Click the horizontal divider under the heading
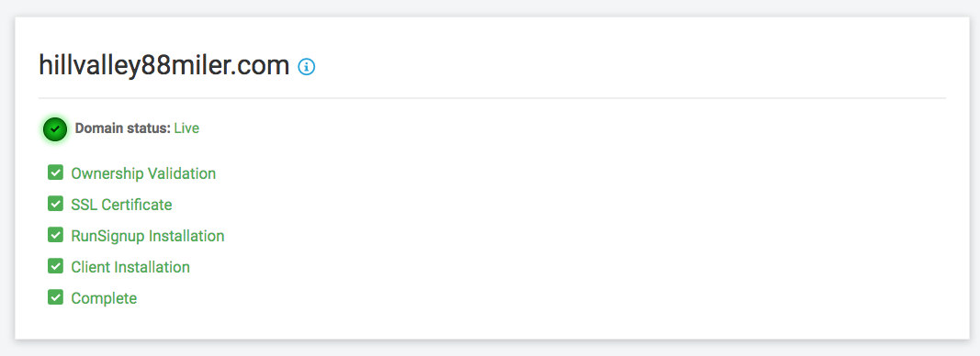Screen dimensions: 980x356 click(x=492, y=98)
